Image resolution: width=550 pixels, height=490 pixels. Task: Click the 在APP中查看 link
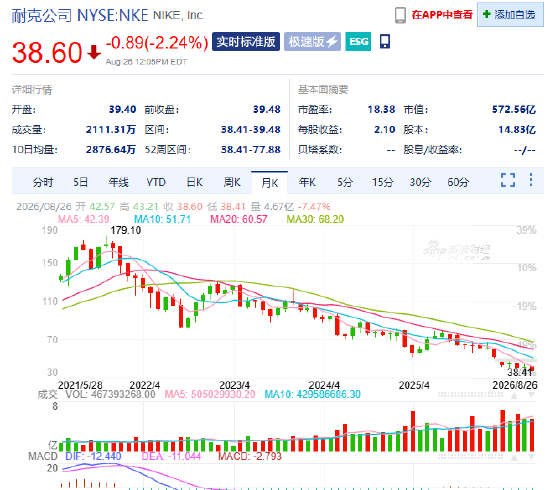point(442,15)
